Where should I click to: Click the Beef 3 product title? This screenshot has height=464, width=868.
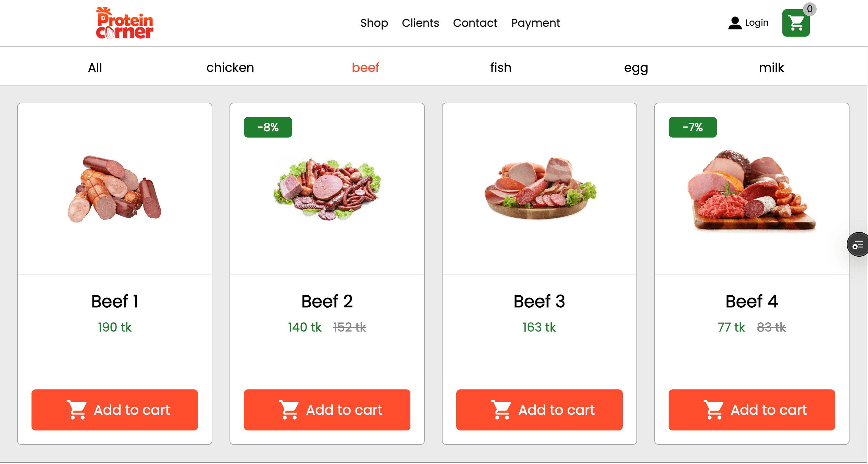point(539,301)
